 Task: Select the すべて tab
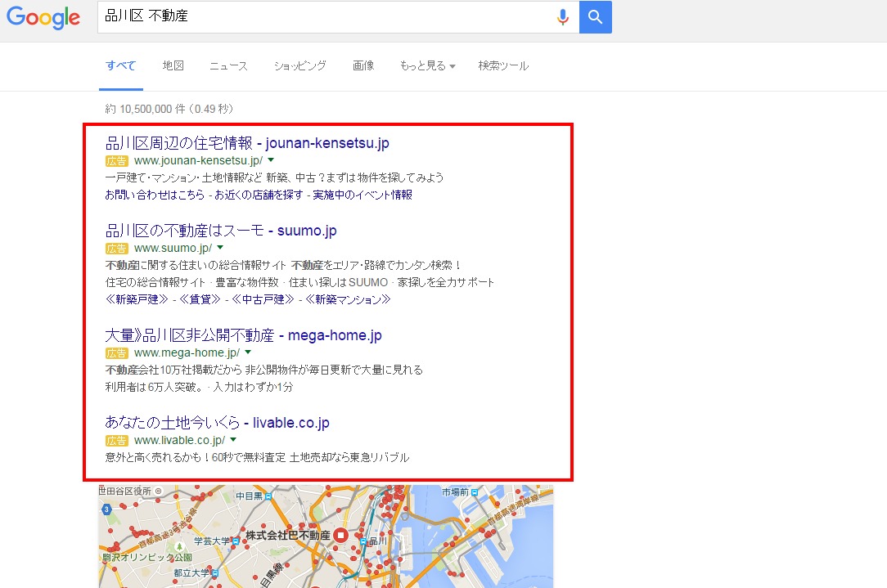120,65
